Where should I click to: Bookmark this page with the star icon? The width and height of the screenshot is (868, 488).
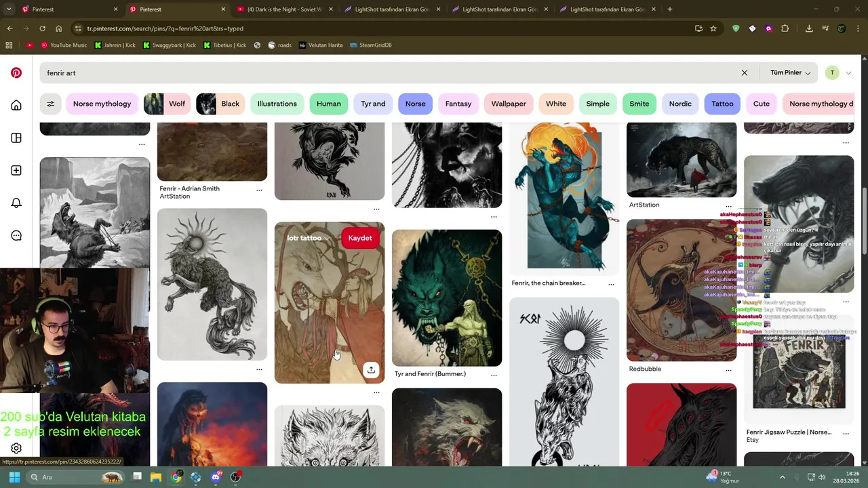[x=713, y=28]
